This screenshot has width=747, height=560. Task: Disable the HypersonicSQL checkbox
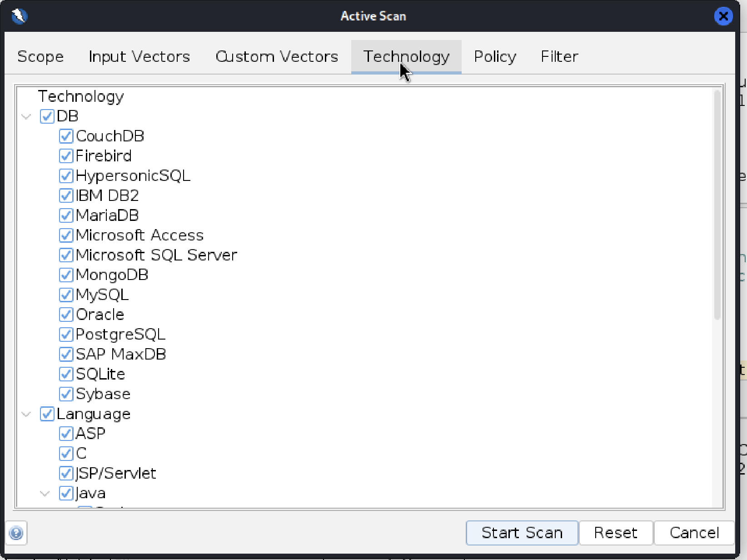(x=66, y=176)
